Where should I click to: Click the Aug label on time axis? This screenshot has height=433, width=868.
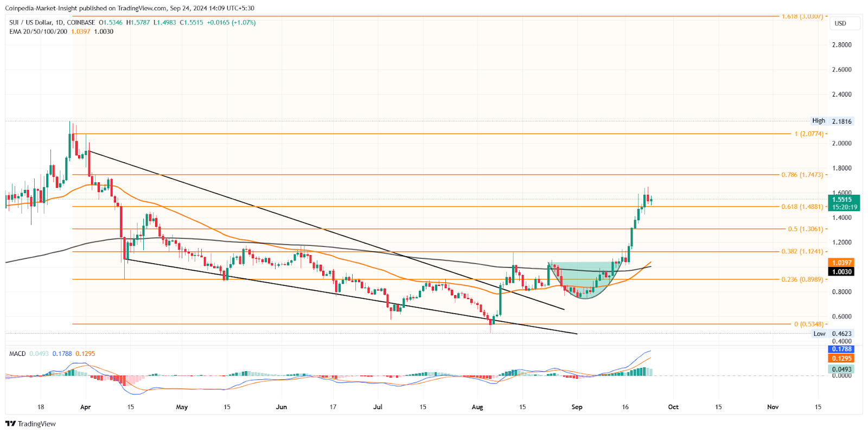pos(477,407)
